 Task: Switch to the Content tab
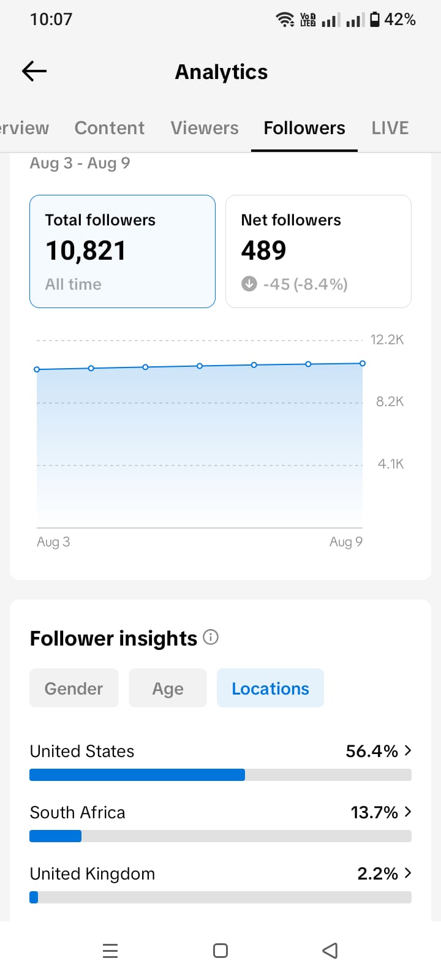point(110,127)
